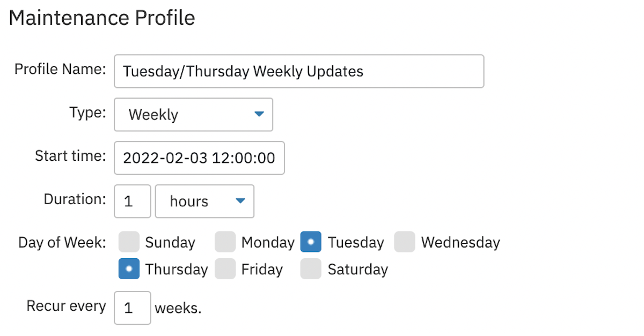The height and width of the screenshot is (336, 644).
Task: Click the Duration value field
Action: (x=132, y=201)
